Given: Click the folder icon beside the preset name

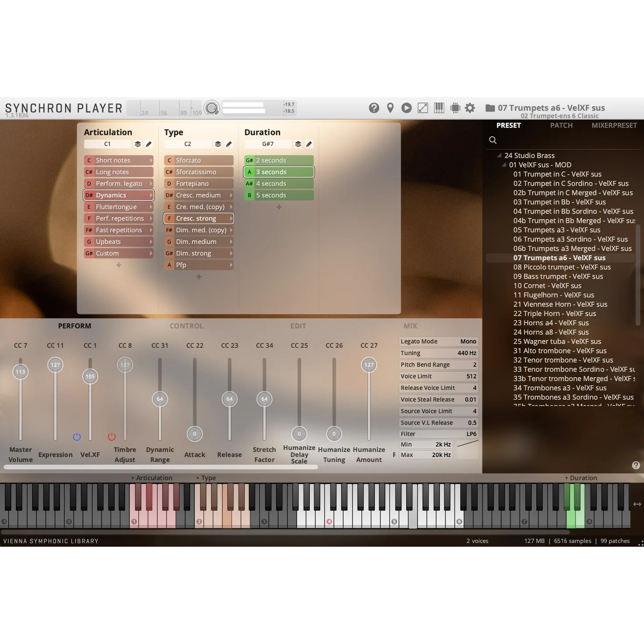Looking at the screenshot, I should [490, 108].
